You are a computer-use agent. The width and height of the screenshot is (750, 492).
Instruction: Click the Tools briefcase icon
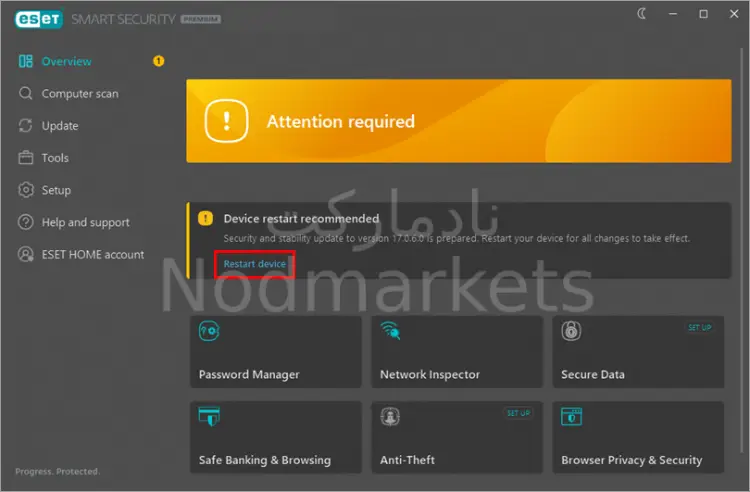click(x=25, y=157)
